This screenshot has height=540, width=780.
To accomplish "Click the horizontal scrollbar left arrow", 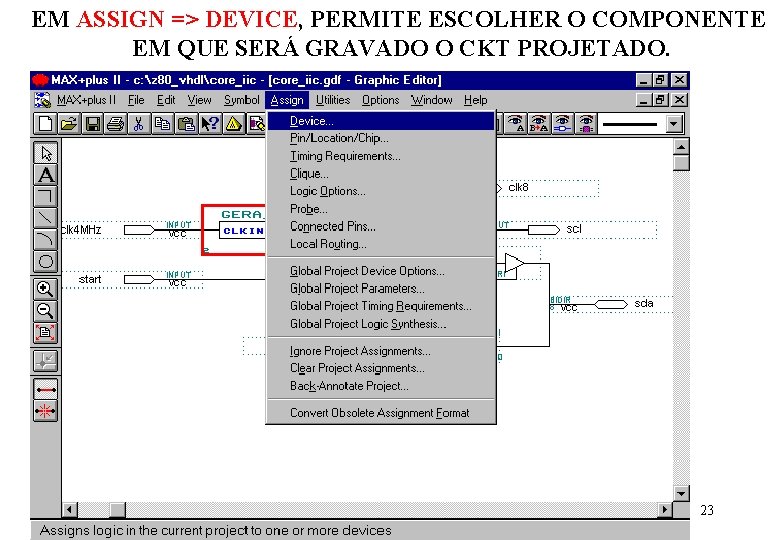I will pyautogui.click(x=70, y=510).
